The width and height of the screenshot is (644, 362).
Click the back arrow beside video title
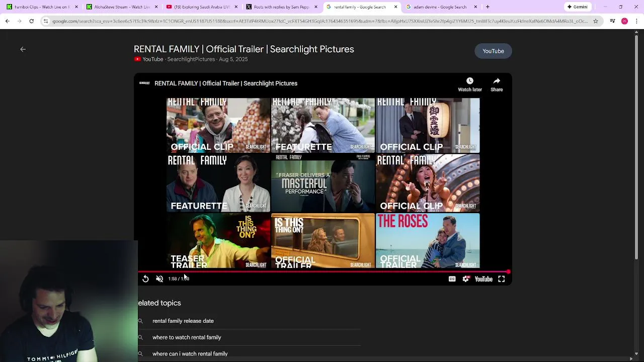pos(23,49)
